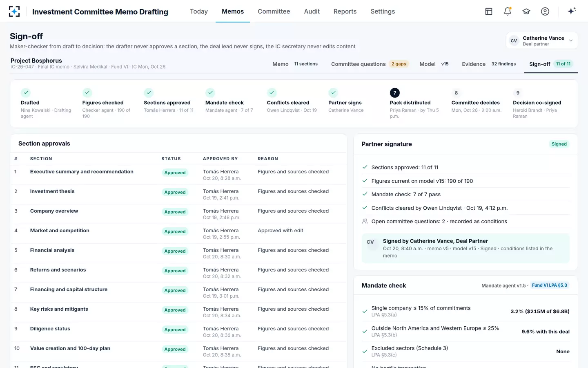The image size is (588, 368).
Task: Click Approved badge for Investment thesis
Action: pos(175,192)
